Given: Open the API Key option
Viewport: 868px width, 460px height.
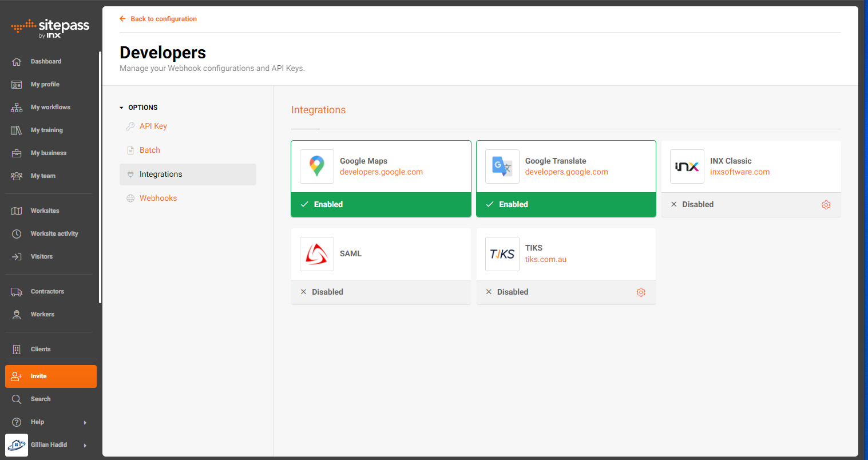Looking at the screenshot, I should [x=152, y=126].
